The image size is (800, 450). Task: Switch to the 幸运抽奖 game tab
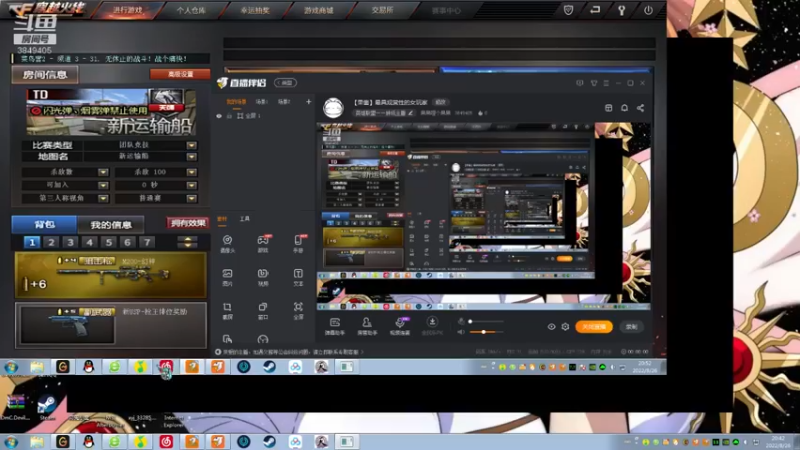pyautogui.click(x=255, y=10)
